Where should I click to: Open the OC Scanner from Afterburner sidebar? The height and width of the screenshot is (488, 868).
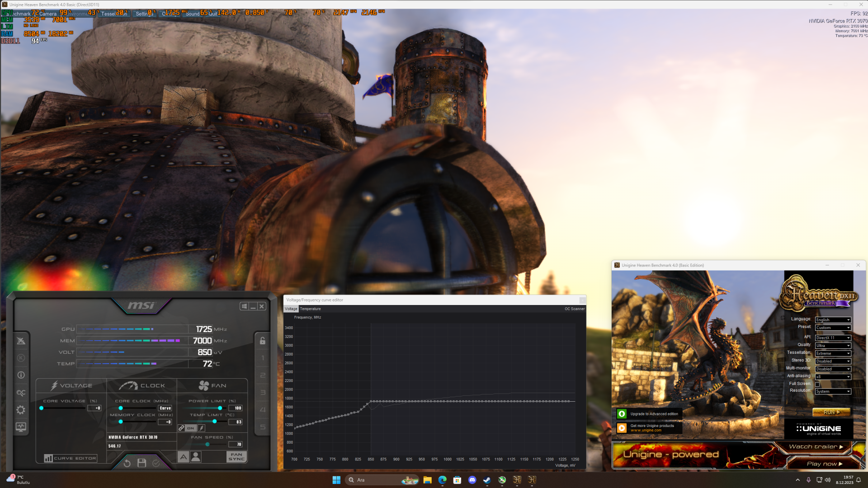[21, 393]
